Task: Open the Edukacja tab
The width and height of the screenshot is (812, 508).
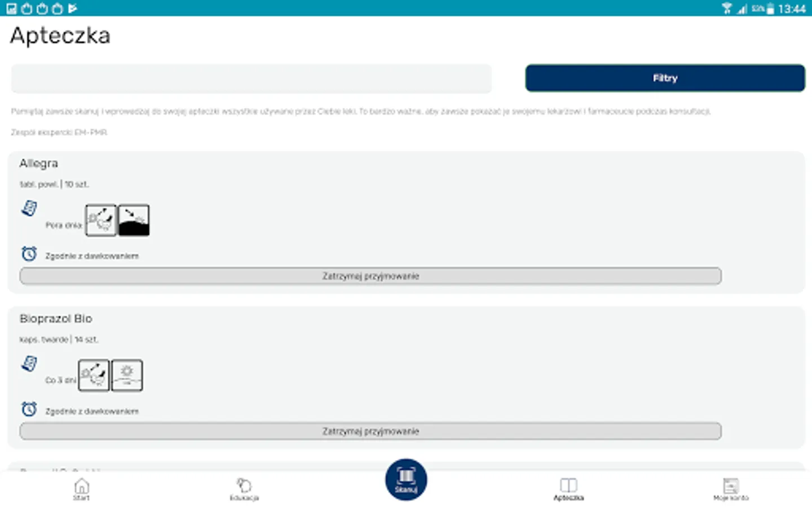Action: click(x=244, y=489)
